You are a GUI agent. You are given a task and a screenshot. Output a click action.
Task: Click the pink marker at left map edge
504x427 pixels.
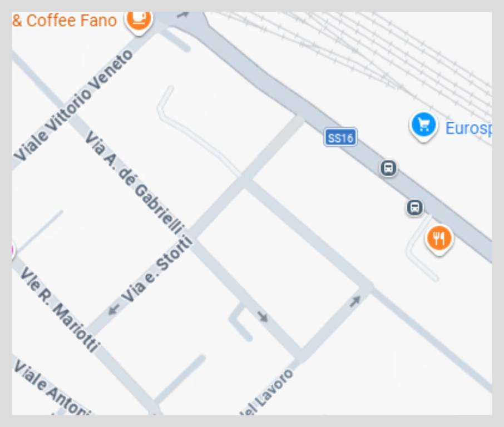pos(13,250)
